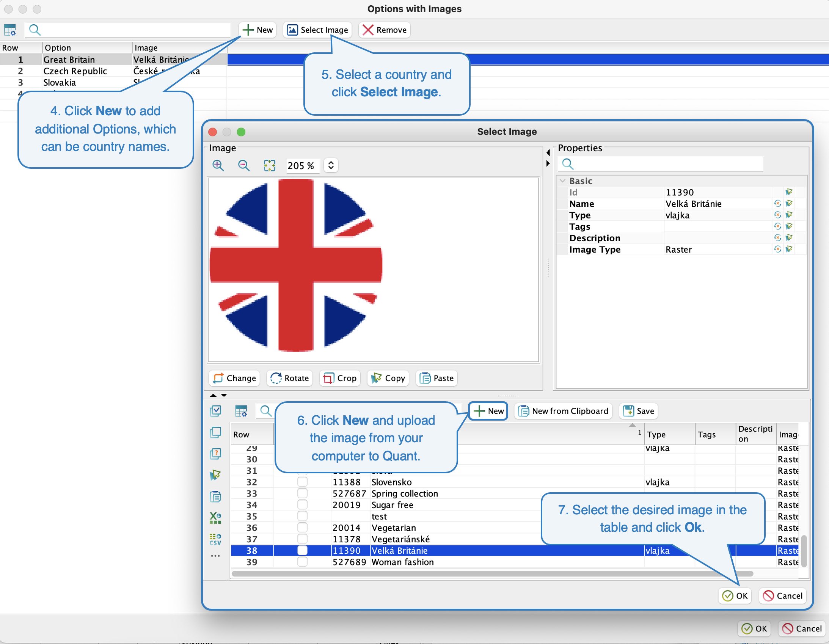Click the question-mark selection sidebar icon
The height and width of the screenshot is (644, 829).
(x=216, y=453)
